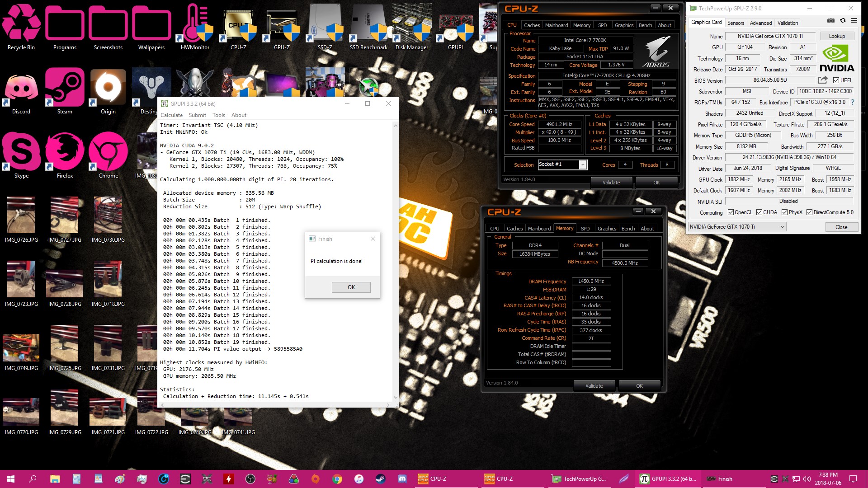
Task: Open the IMG_0726.JPG thumbnail
Action: [21, 220]
